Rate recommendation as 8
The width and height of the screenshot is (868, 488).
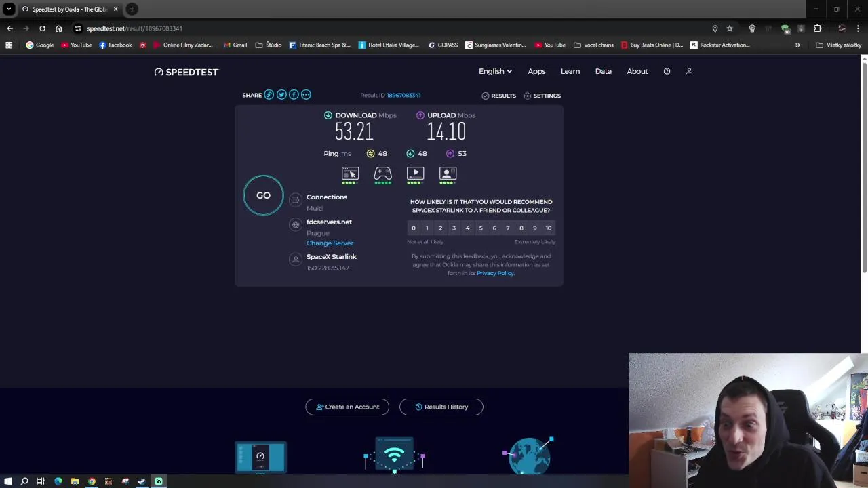pyautogui.click(x=521, y=228)
